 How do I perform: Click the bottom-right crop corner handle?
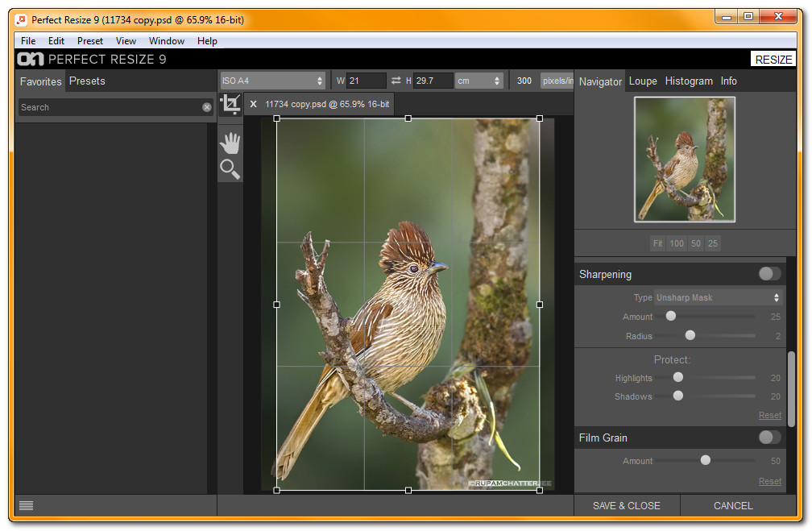(x=540, y=490)
